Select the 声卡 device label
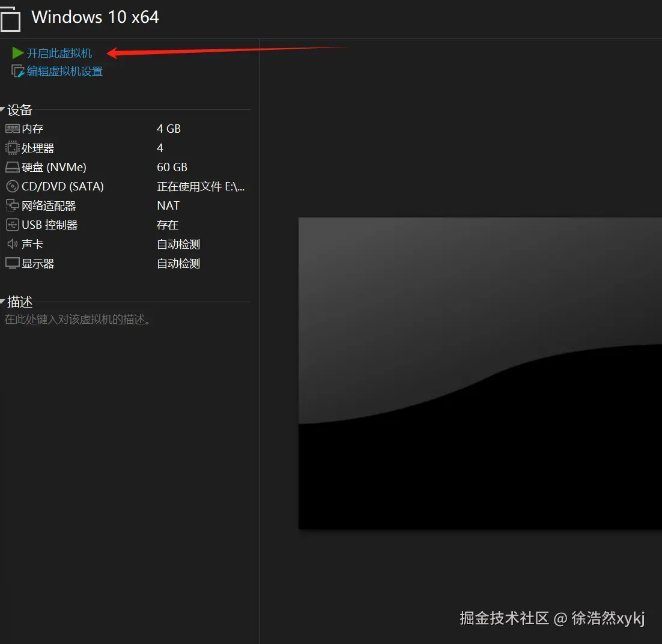Viewport: 662px width, 644px height. tap(32, 244)
